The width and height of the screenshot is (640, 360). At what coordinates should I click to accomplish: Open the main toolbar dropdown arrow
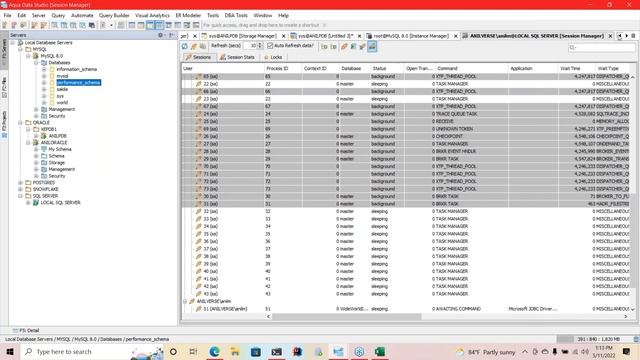pyautogui.click(x=111, y=25)
